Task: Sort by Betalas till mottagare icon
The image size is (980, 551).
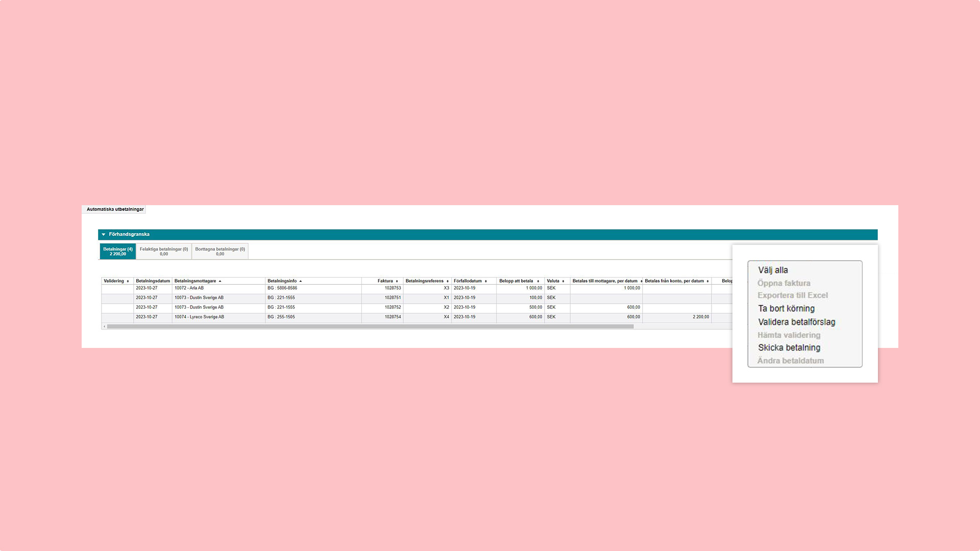Action: click(641, 281)
